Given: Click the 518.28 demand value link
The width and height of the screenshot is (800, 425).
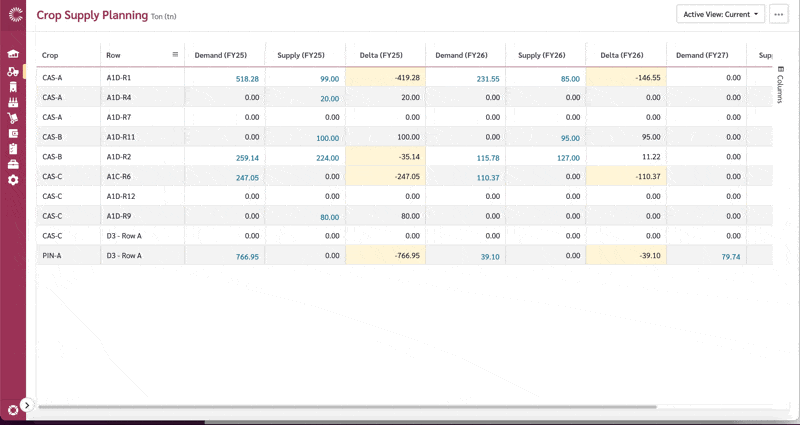Looking at the screenshot, I should [x=247, y=78].
